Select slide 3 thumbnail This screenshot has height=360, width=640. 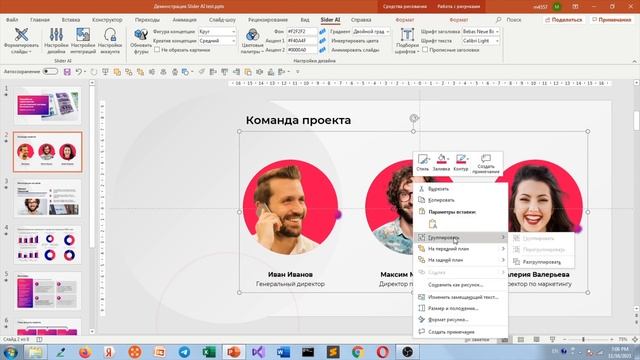point(48,198)
